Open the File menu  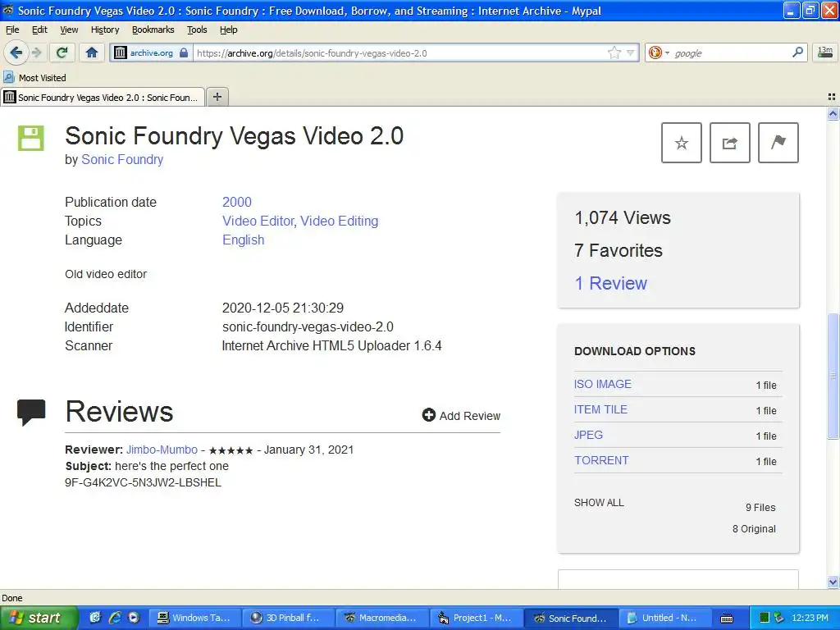pos(11,30)
